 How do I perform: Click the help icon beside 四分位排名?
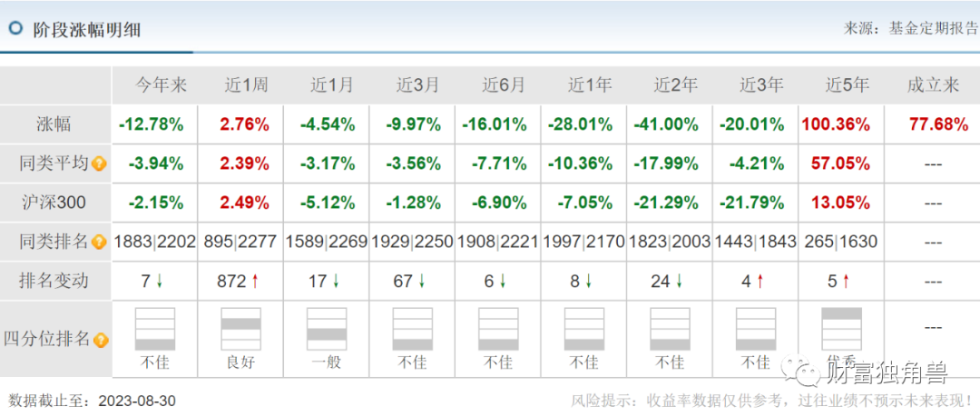point(101,341)
